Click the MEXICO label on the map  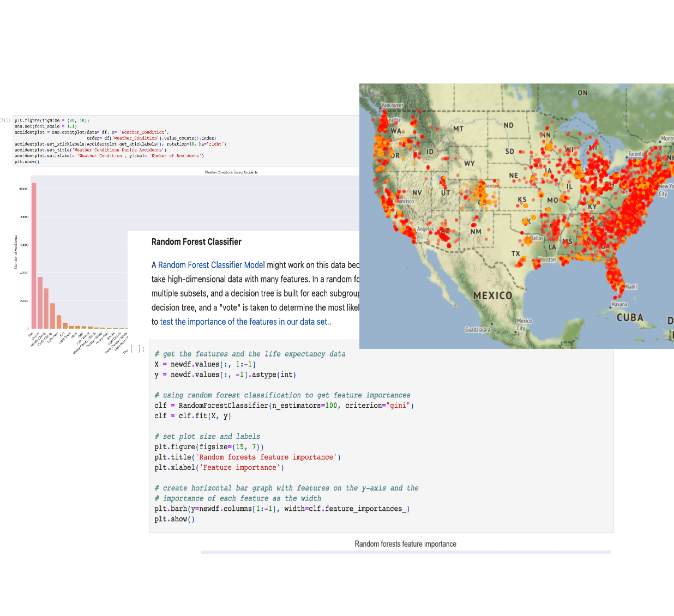(x=492, y=295)
